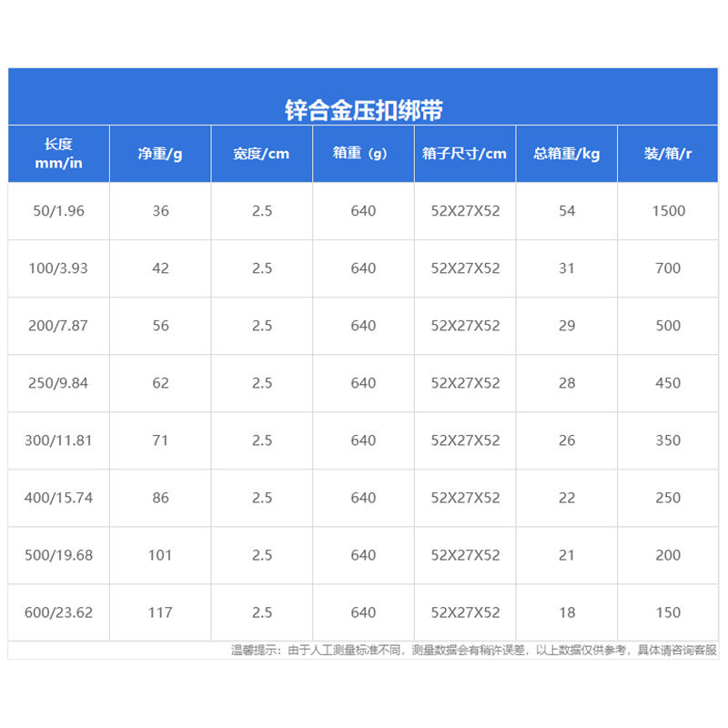Select the 箱子尺寸/cm column header
728x728 pixels.
click(465, 154)
